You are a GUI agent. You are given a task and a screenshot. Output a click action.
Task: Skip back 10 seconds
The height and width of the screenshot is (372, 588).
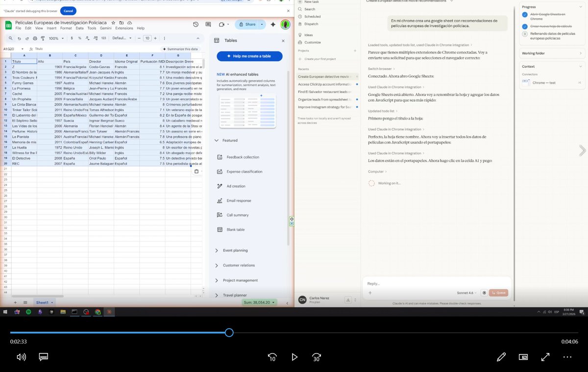[272, 357]
